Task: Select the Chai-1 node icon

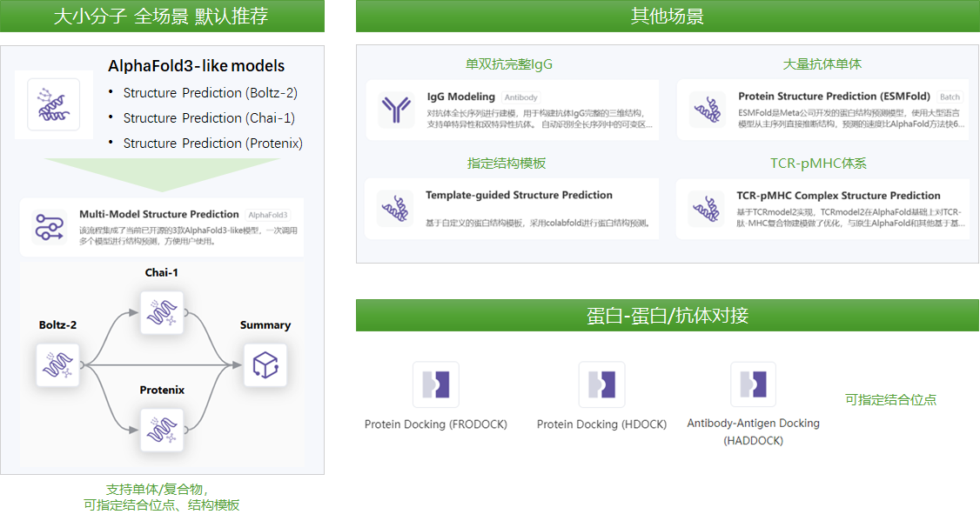Action: [x=162, y=312]
